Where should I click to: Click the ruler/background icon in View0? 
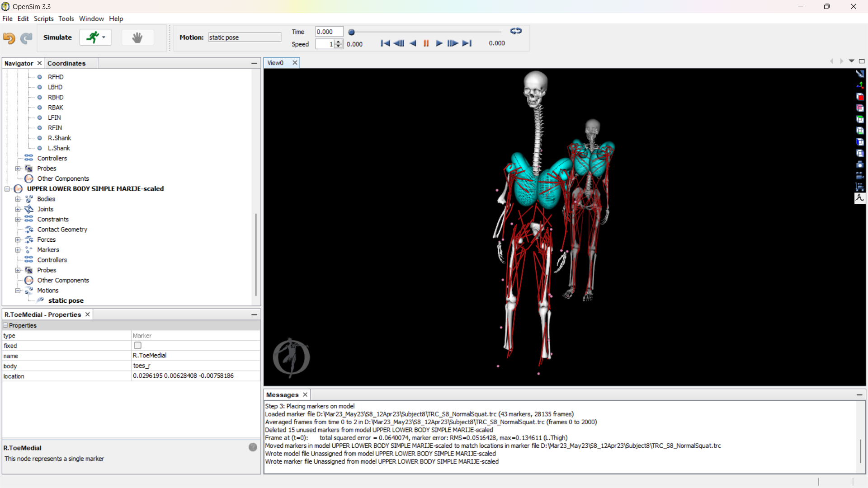click(860, 74)
